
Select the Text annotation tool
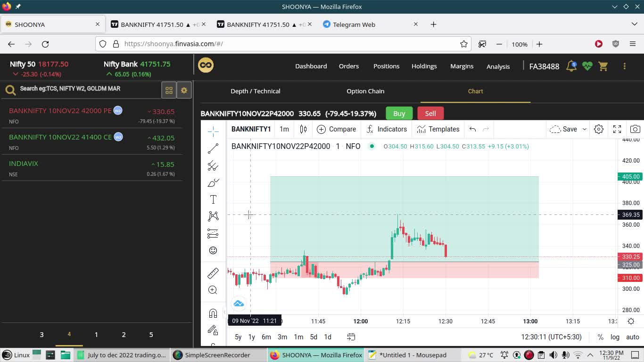pyautogui.click(x=213, y=199)
